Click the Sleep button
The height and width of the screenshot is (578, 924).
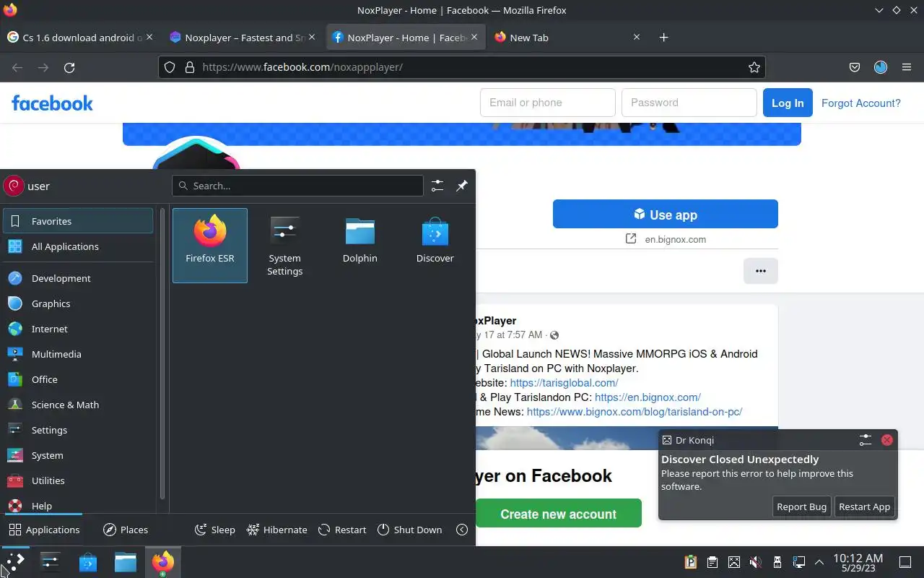tap(215, 530)
